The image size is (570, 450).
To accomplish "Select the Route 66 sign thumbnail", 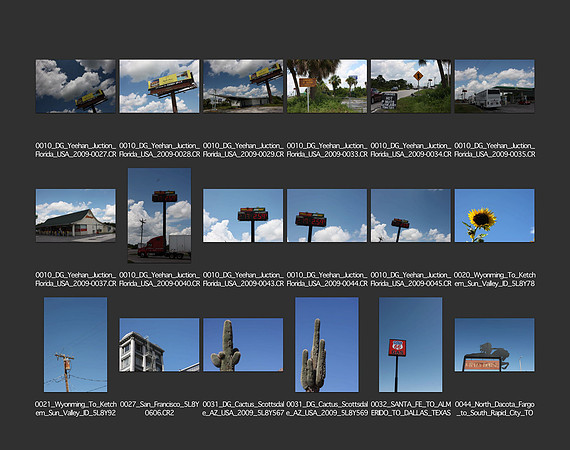I will pos(411,345).
